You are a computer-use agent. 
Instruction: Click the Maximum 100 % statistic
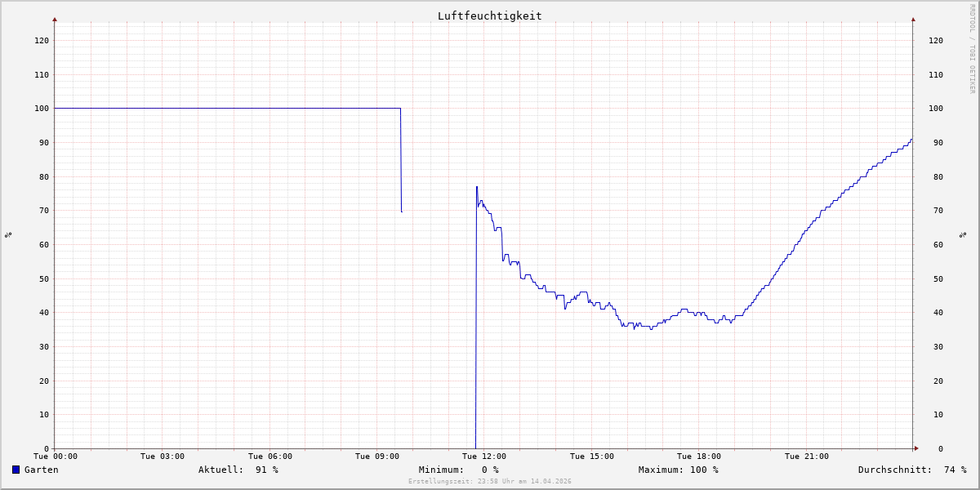tap(678, 470)
